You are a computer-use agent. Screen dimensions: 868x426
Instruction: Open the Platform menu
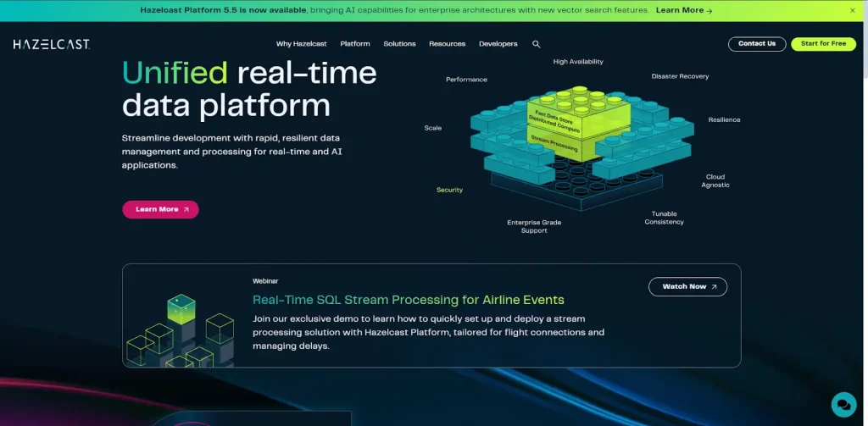pyautogui.click(x=355, y=44)
